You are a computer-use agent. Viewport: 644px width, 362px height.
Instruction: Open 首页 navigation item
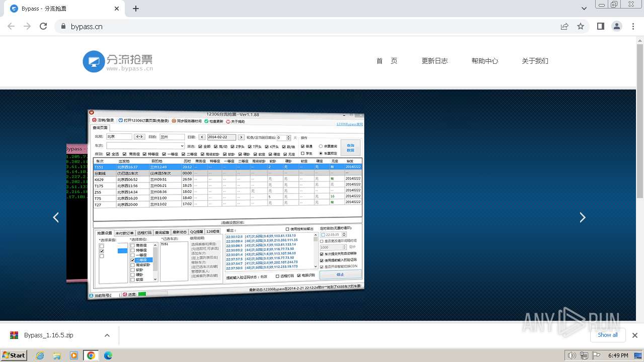tap(387, 61)
